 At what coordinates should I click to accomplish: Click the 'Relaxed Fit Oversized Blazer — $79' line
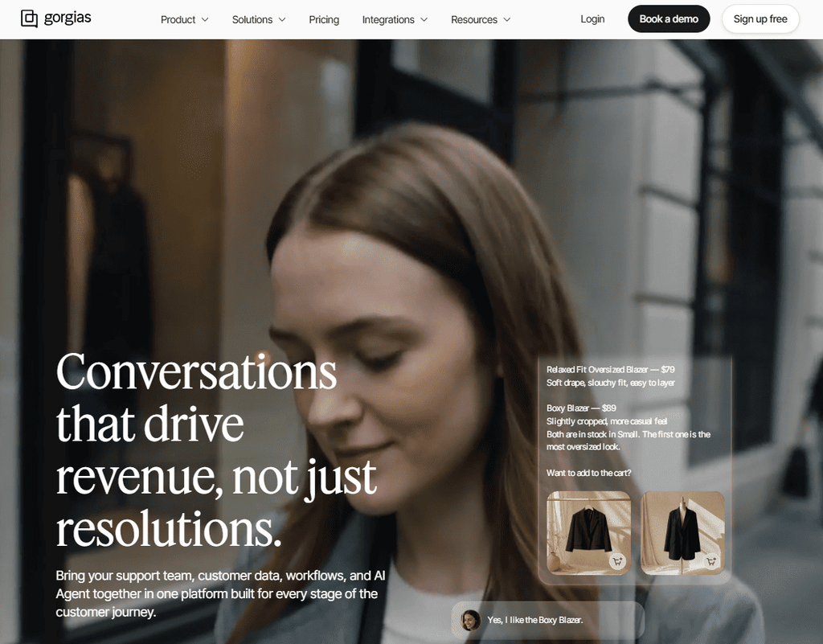tap(611, 370)
